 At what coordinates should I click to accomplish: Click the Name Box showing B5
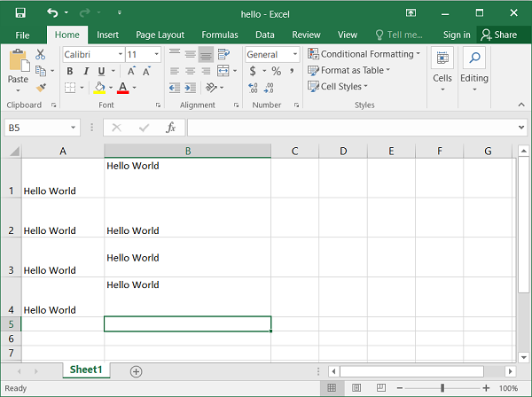click(x=35, y=128)
